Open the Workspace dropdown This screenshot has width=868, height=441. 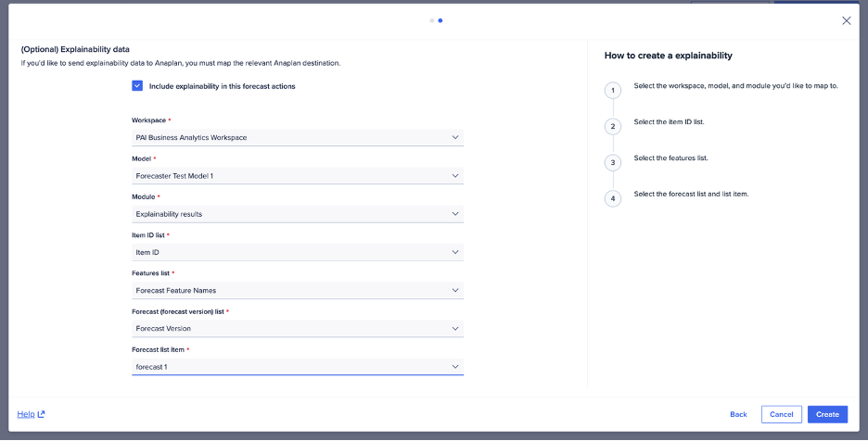(x=297, y=137)
